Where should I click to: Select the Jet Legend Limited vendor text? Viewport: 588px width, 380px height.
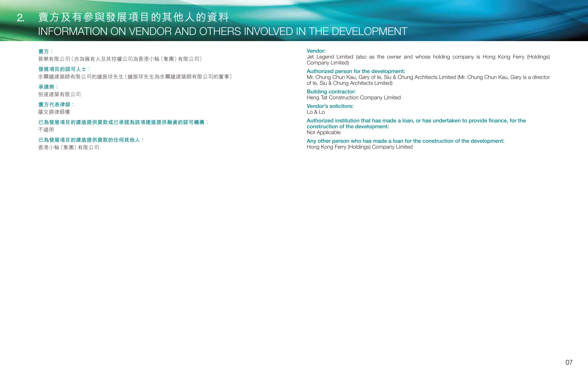[428, 60]
